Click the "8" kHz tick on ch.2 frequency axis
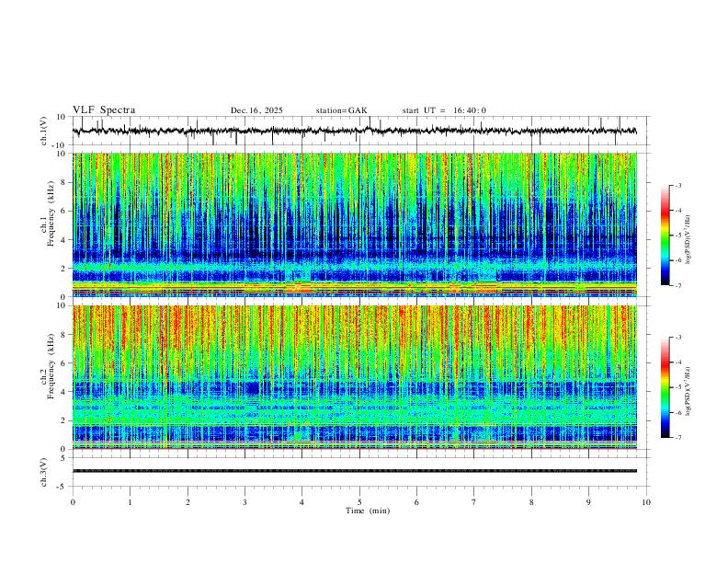This screenshot has height=563, width=728. pyautogui.click(x=63, y=335)
